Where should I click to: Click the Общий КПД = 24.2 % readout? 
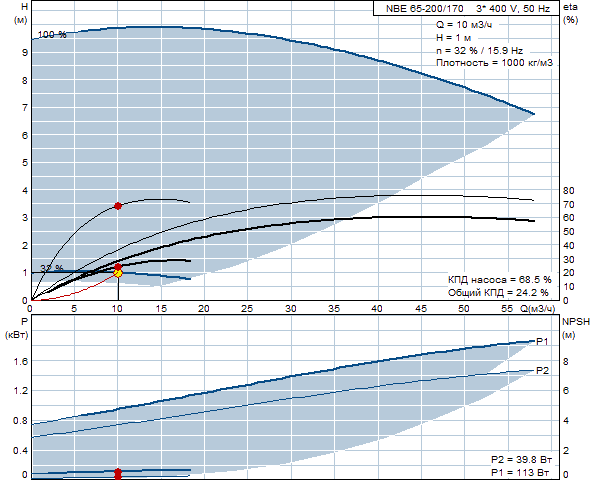498,293
